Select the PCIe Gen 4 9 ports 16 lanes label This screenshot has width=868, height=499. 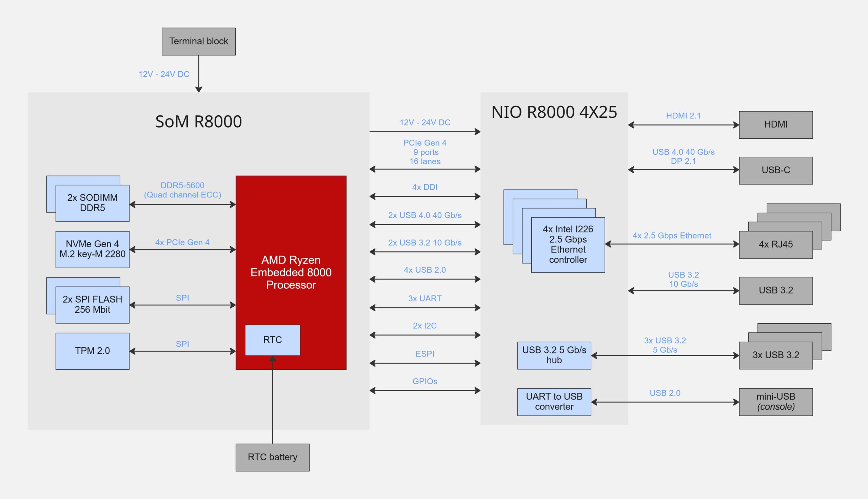click(425, 152)
